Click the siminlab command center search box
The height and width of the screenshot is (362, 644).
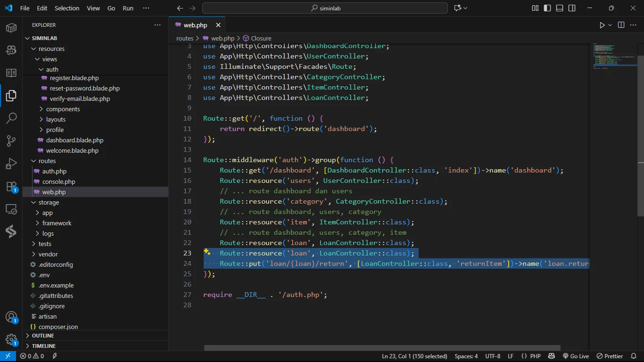coord(325,8)
